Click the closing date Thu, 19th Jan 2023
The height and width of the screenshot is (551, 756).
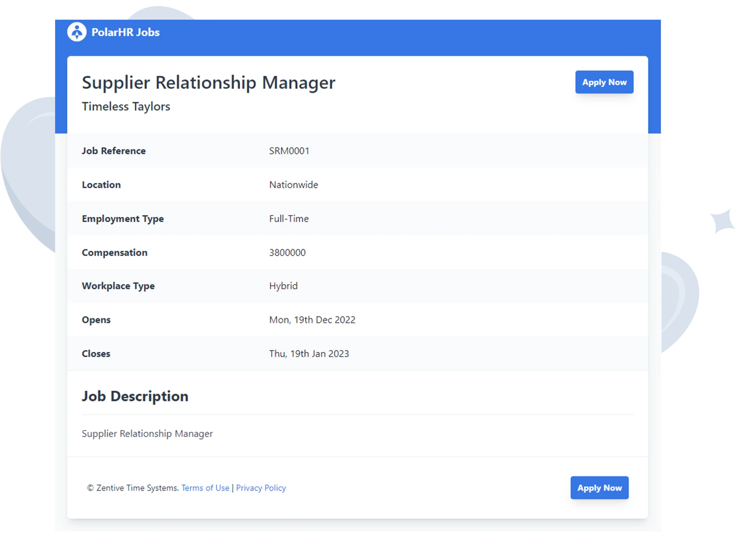pos(309,353)
